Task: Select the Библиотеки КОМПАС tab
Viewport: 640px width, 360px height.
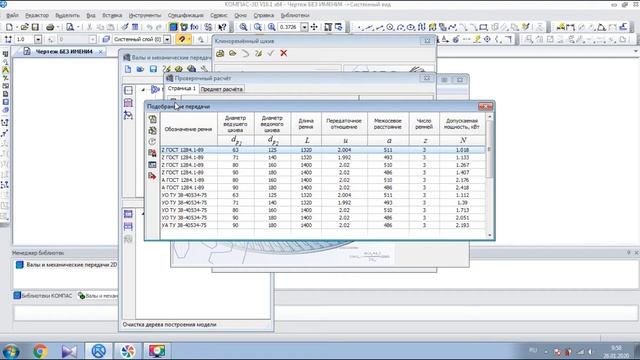Action: point(43,296)
